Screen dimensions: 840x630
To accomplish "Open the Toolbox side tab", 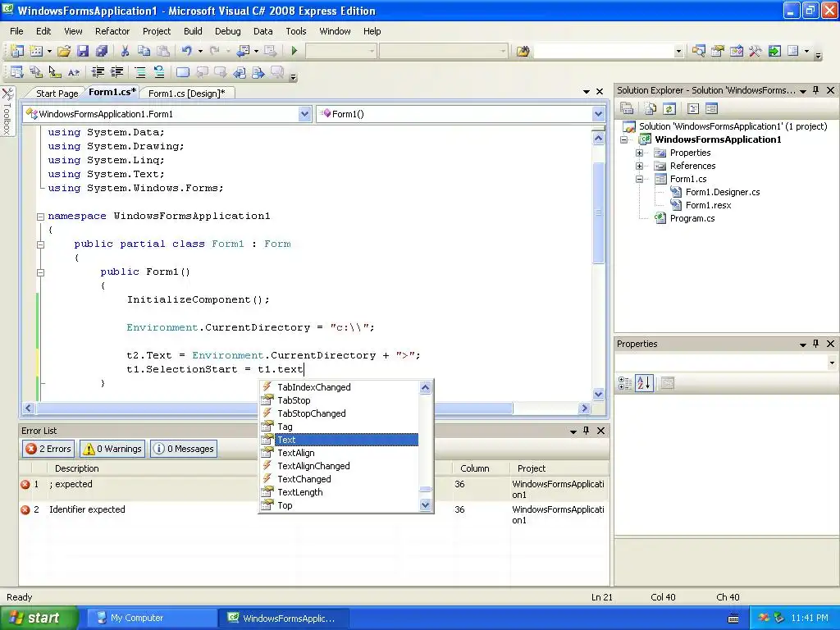I will tap(7, 112).
